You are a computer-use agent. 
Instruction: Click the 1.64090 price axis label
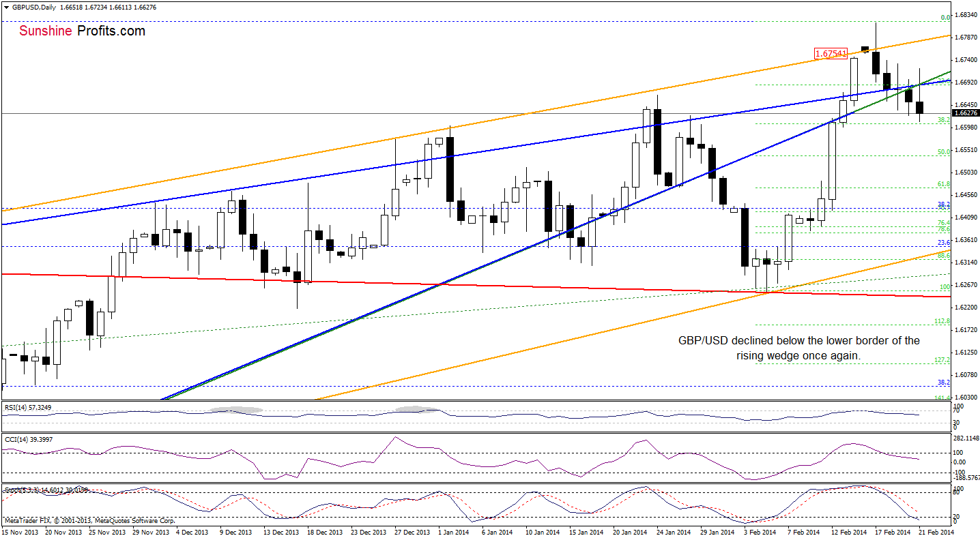point(967,218)
